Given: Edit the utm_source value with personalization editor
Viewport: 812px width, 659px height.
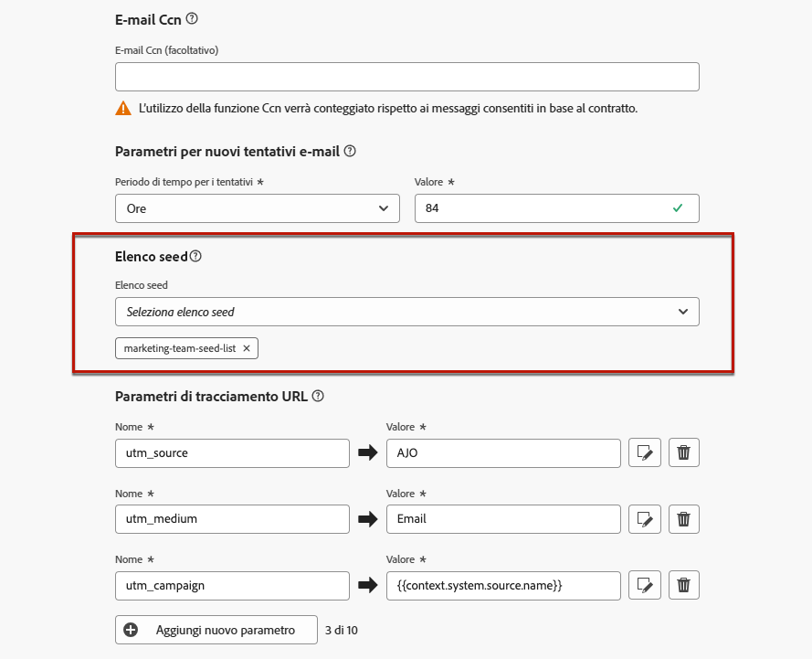Looking at the screenshot, I should [645, 453].
